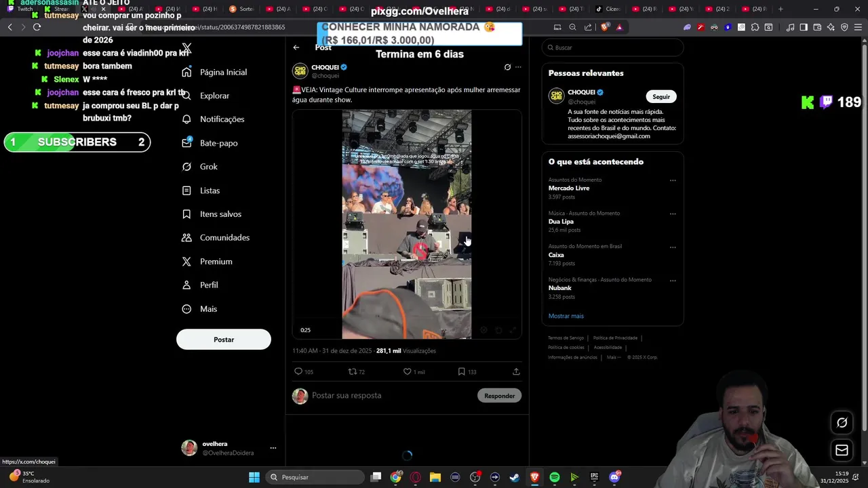This screenshot has height=488, width=868.
Task: Click the Postar button
Action: pos(224,340)
